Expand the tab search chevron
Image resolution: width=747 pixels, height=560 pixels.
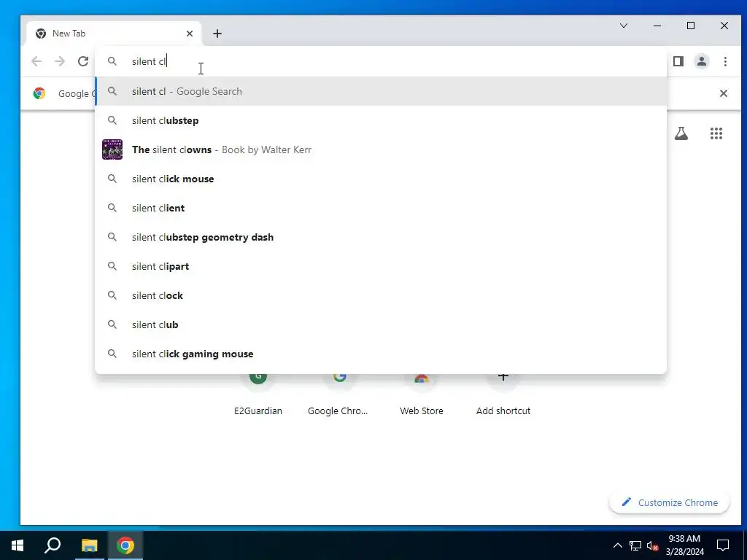[x=624, y=26]
